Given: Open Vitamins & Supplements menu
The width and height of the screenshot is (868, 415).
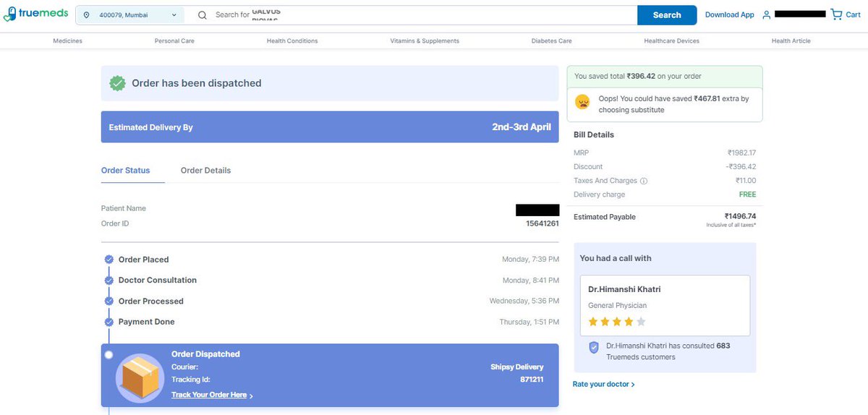Looking at the screenshot, I should click(425, 41).
